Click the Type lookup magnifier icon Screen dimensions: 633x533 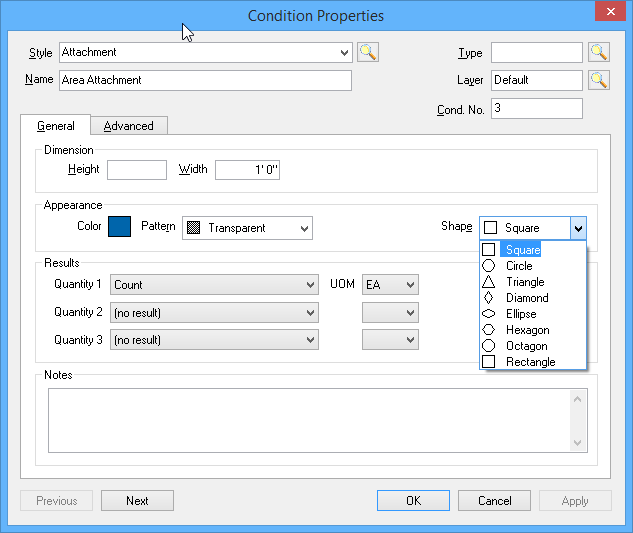(x=599, y=52)
